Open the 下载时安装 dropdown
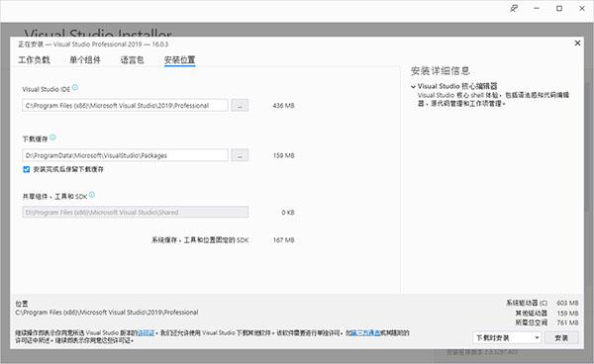594x364 pixels. pos(507,337)
